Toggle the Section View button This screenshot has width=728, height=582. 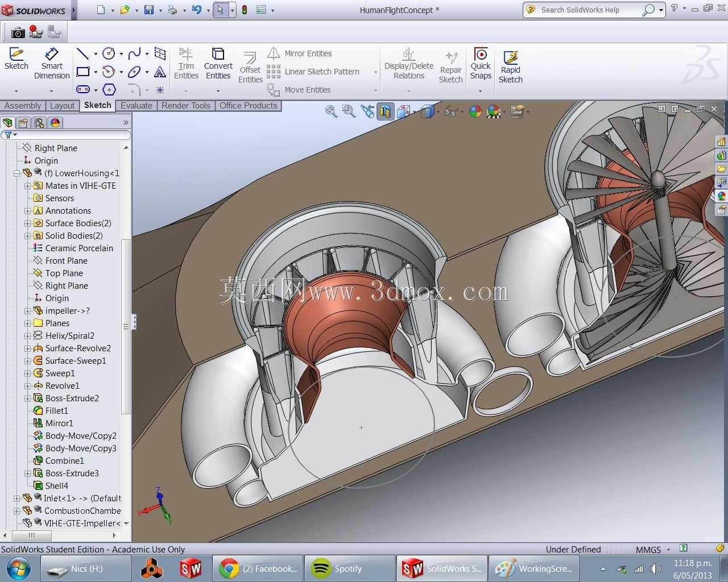[385, 111]
